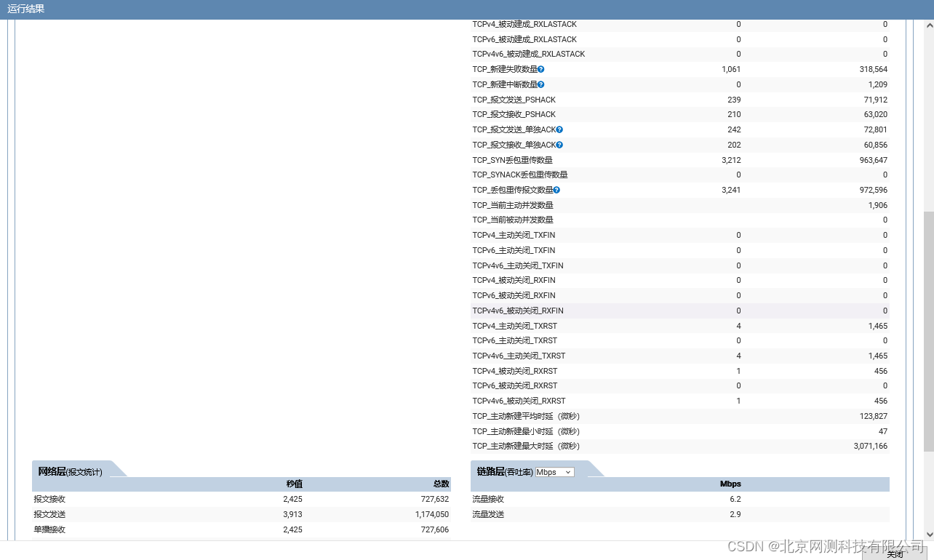The width and height of the screenshot is (934, 560).
Task: Click the Mbps column header in 链路层 table
Action: click(730, 484)
